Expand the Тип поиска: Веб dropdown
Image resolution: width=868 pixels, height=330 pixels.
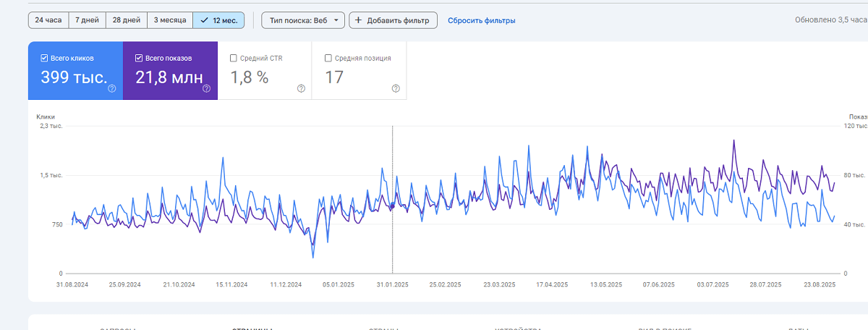302,20
